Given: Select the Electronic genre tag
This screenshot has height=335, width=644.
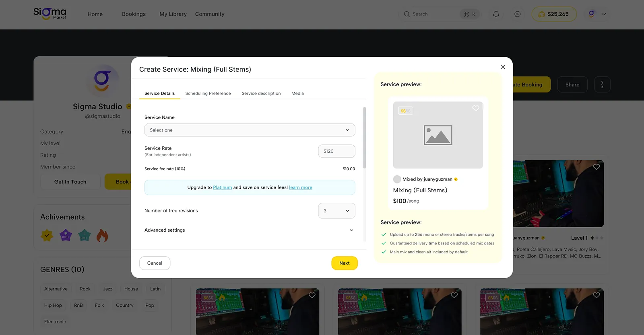Looking at the screenshot, I should 55,322.
